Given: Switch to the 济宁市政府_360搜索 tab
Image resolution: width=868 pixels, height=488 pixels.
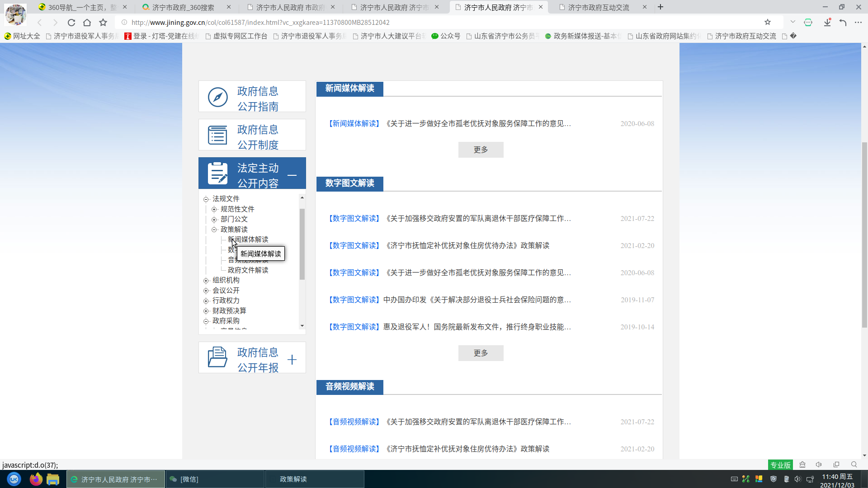Looking at the screenshot, I should click(183, 7).
